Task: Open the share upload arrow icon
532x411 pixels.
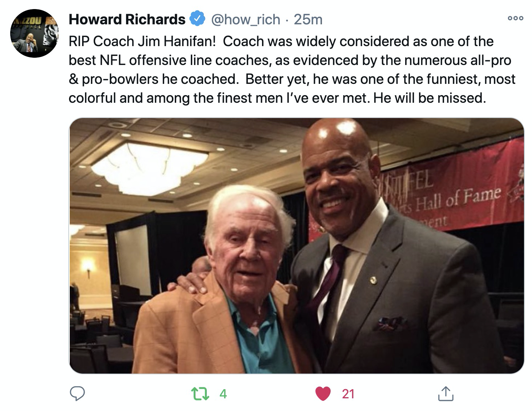Action: point(446,394)
